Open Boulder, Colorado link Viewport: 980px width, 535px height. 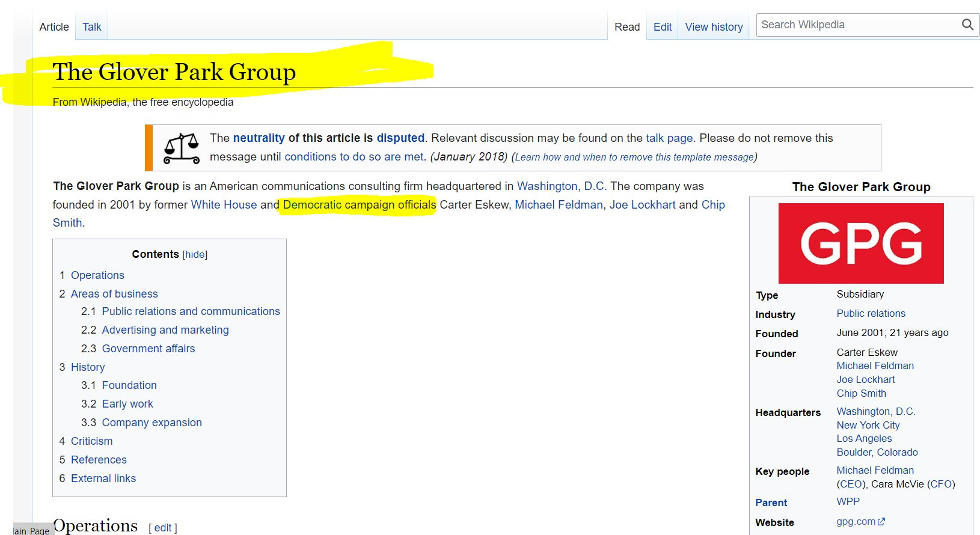[877, 452]
